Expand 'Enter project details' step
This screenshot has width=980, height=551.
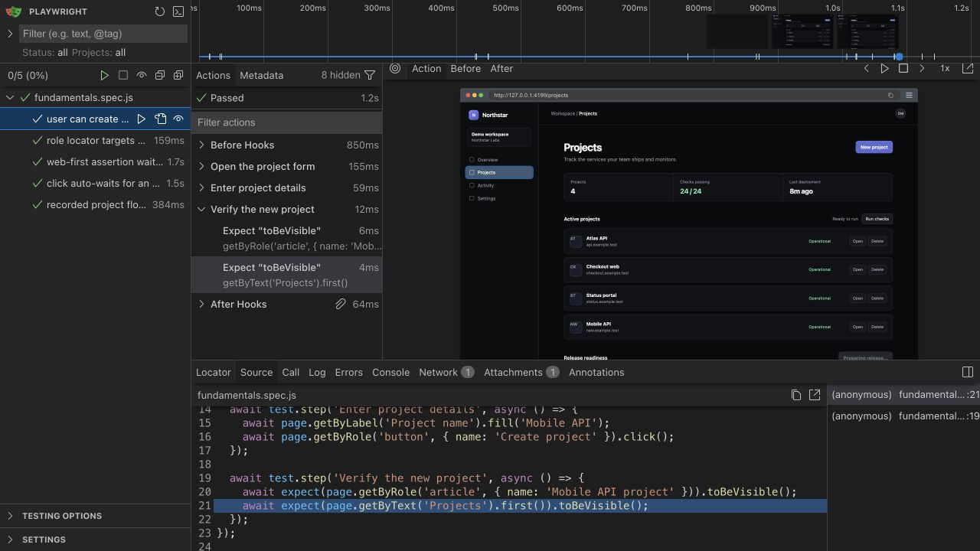point(201,187)
